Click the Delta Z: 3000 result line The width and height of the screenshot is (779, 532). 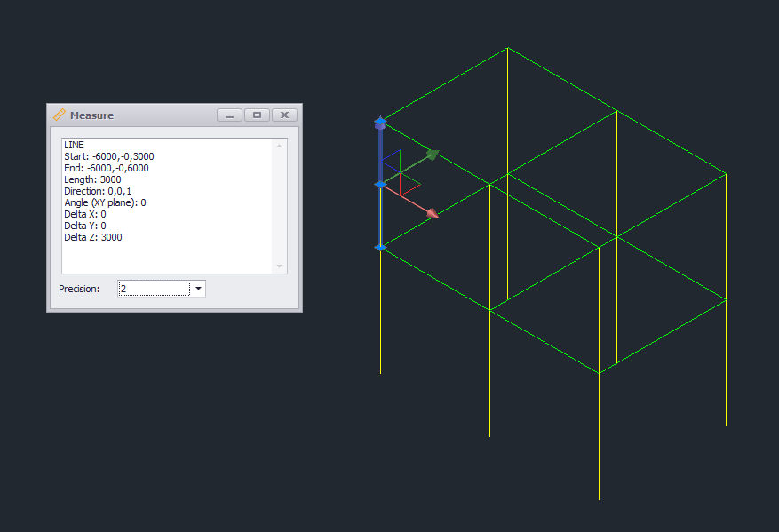[x=92, y=237]
